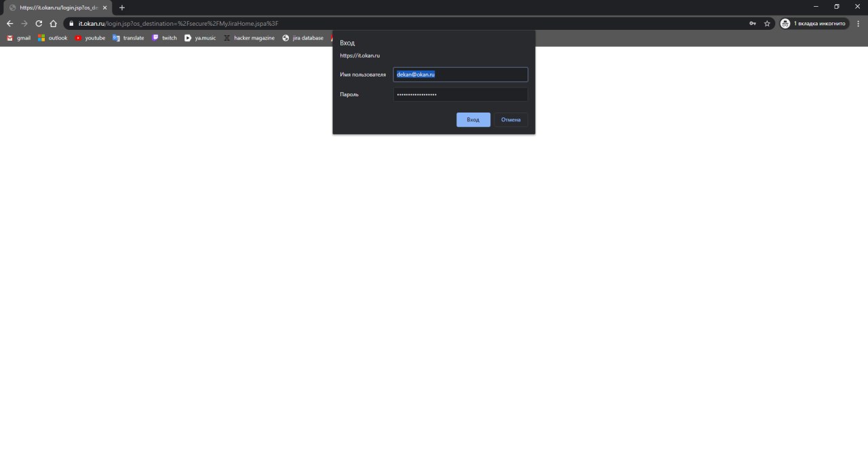Open the saved passwords key icon
The height and width of the screenshot is (470, 868).
click(x=753, y=23)
